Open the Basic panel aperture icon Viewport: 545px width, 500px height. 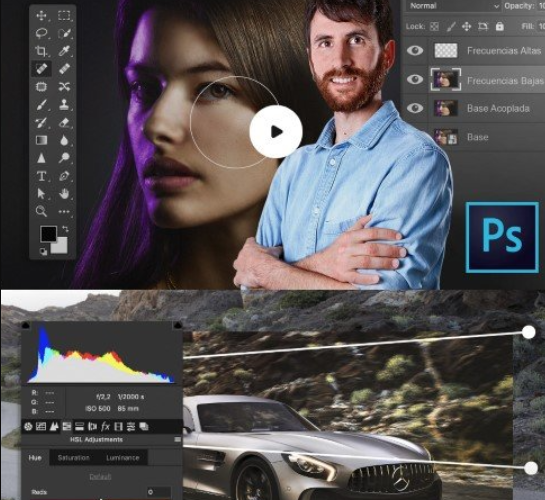point(28,426)
